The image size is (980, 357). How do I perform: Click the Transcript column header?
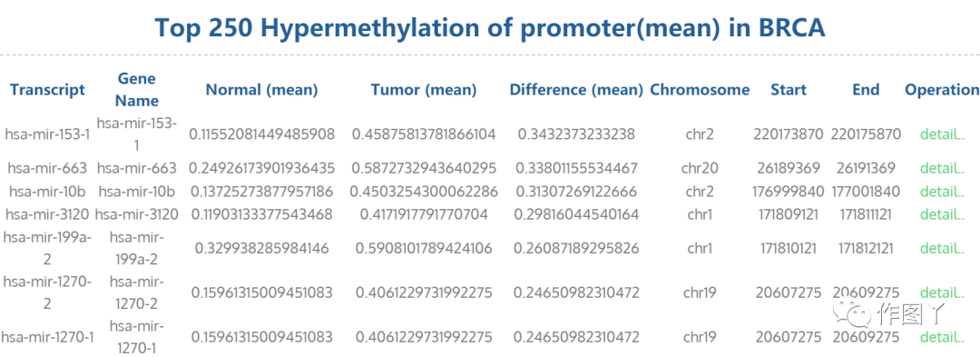coord(47,89)
